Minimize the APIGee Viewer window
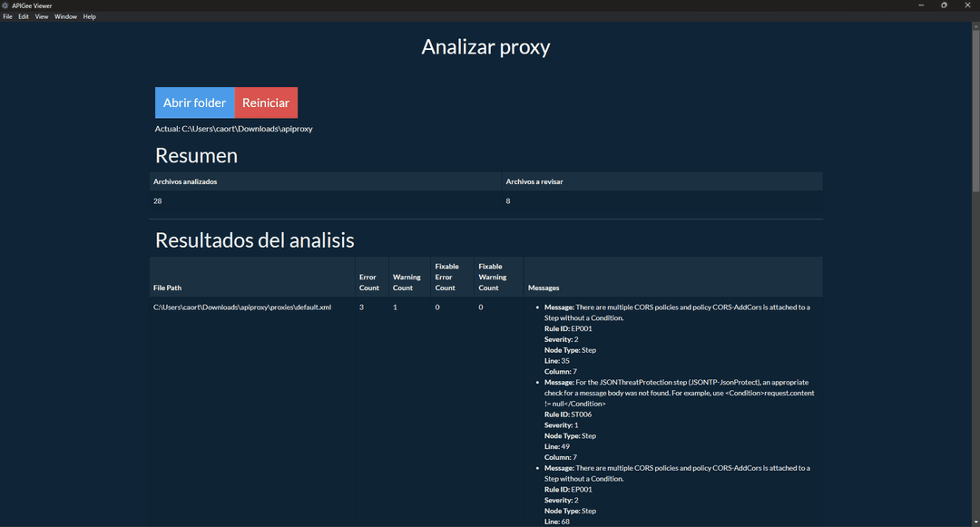The image size is (980, 527). click(920, 5)
